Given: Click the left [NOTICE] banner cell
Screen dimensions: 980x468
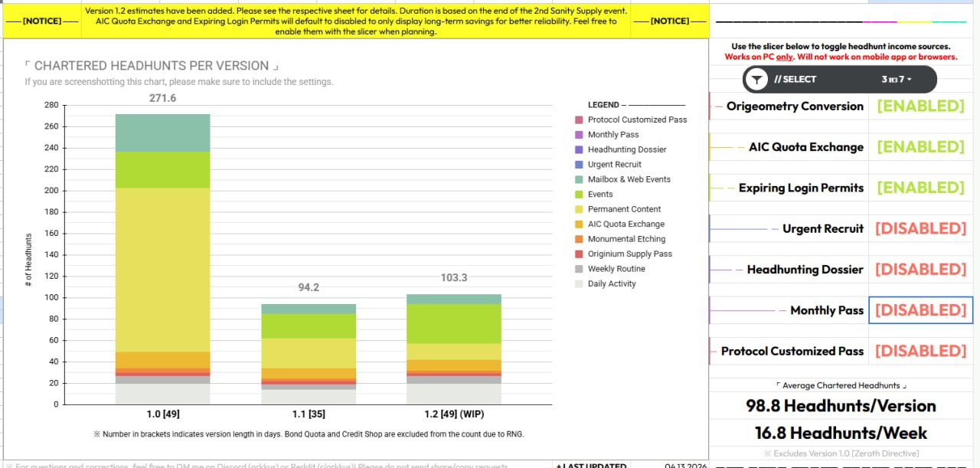Looking at the screenshot, I should 41,21.
